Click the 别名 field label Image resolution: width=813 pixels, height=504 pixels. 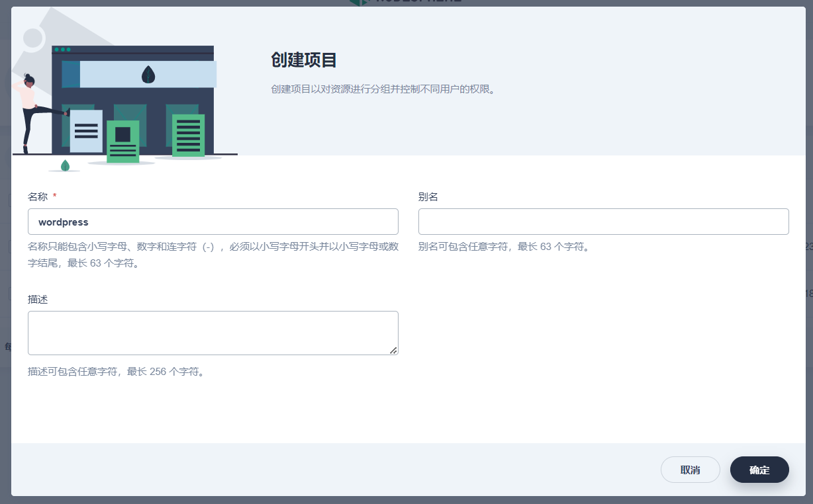(428, 196)
